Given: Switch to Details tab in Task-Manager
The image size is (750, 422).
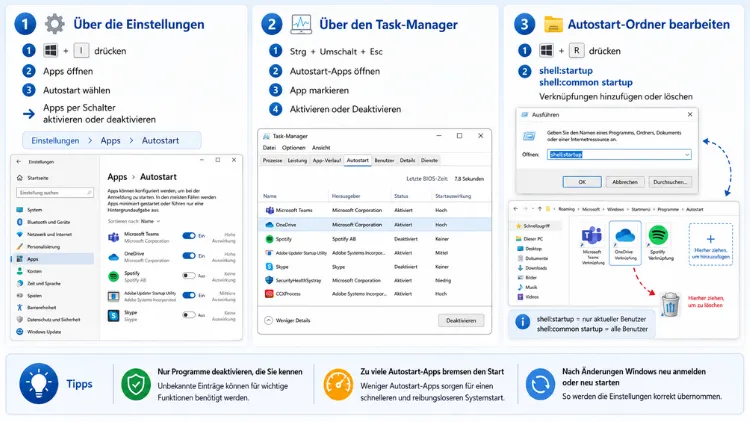Looking at the screenshot, I should [x=408, y=161].
